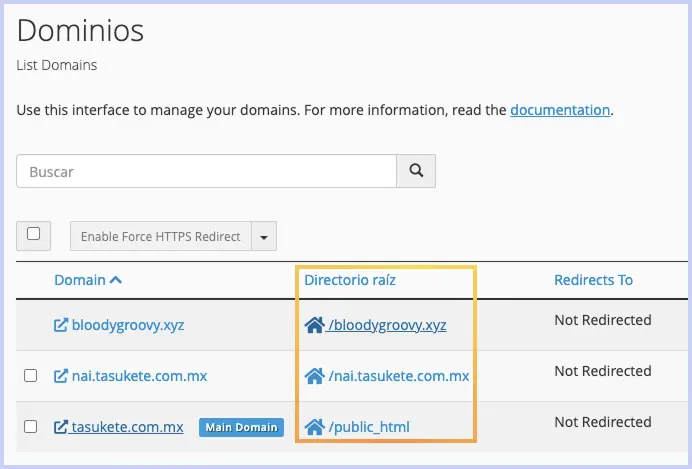Toggle the select-all domains checkbox
The image size is (692, 469).
click(x=34, y=234)
